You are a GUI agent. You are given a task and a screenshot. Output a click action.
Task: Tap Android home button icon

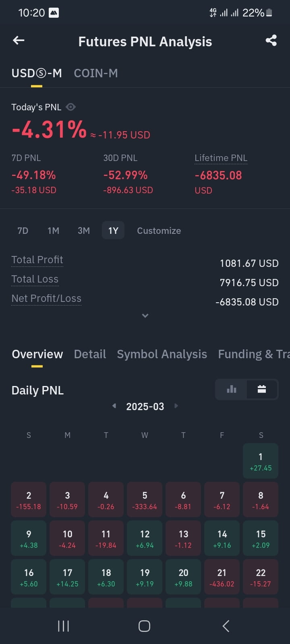(x=144, y=626)
